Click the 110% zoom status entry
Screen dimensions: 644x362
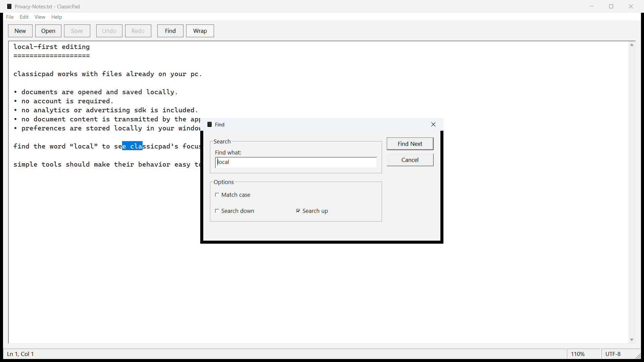pos(584,354)
